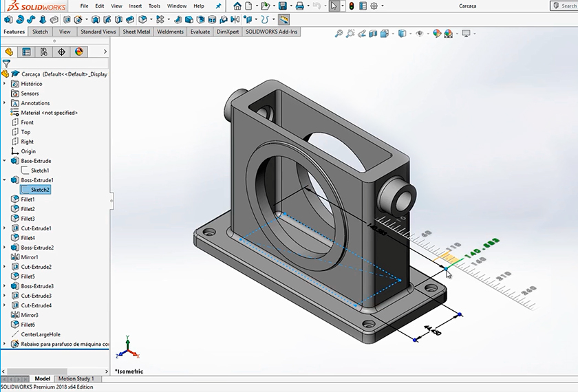Screen dimensions: 578x392
Task: Click the Zoom to Fit icon
Action: [x=339, y=33]
